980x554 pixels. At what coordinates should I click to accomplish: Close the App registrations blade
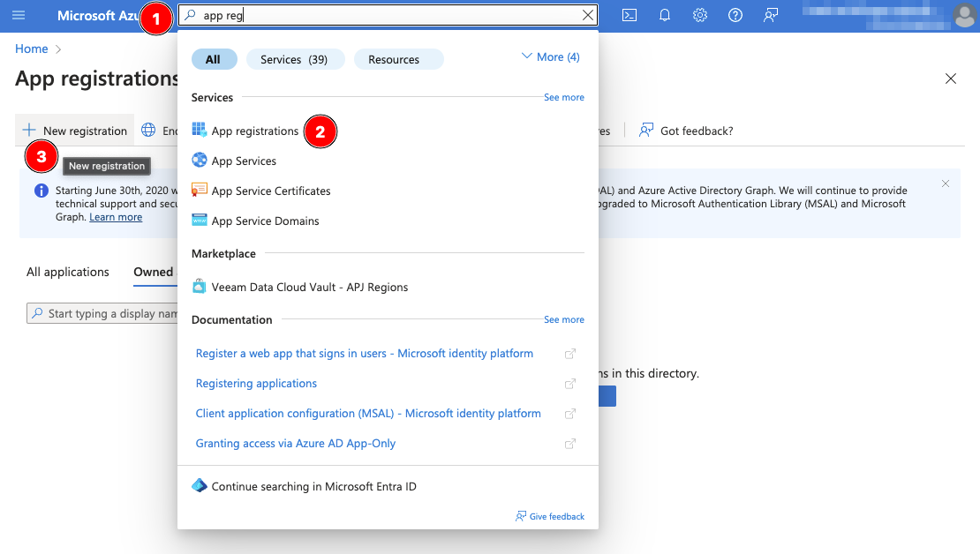(951, 79)
